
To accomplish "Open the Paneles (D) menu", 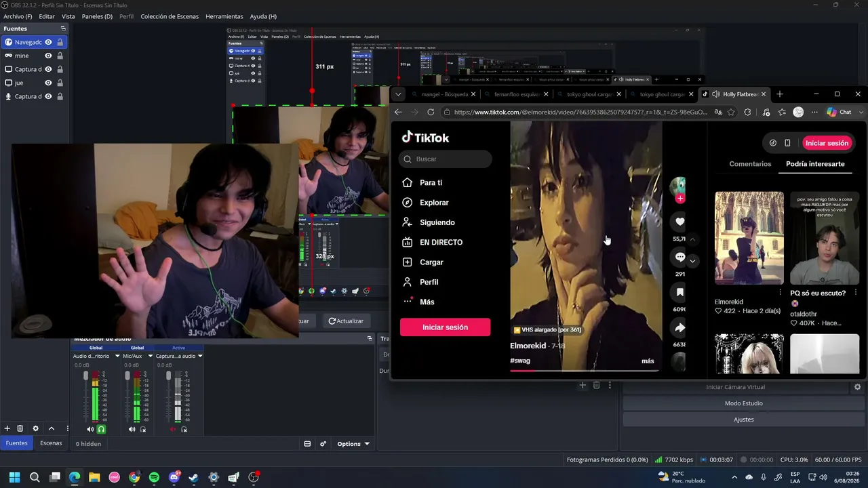I will point(97,16).
